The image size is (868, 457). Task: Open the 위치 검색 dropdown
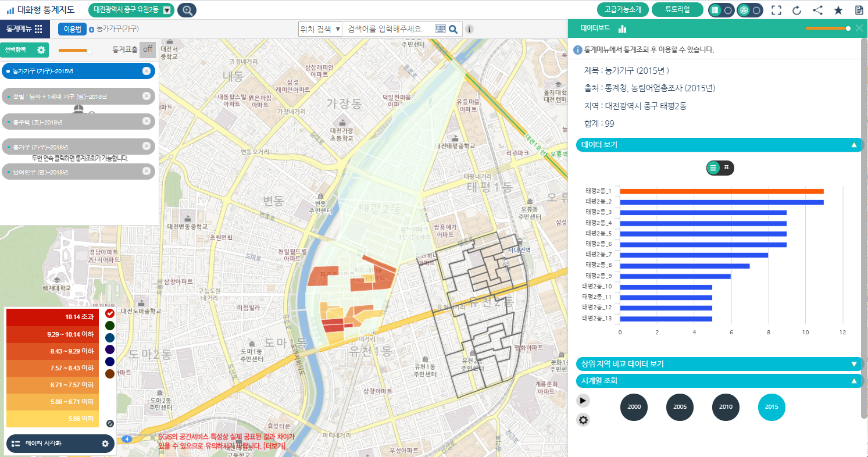[x=320, y=29]
